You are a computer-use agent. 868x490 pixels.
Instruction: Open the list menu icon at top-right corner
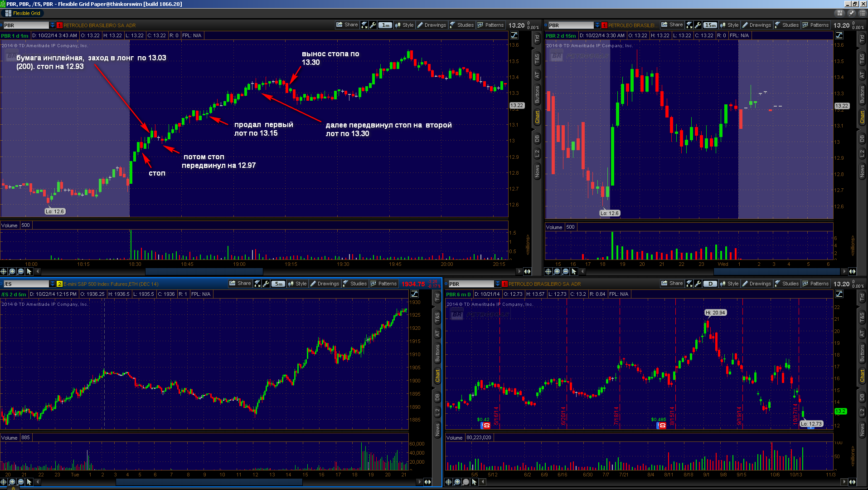click(x=862, y=13)
